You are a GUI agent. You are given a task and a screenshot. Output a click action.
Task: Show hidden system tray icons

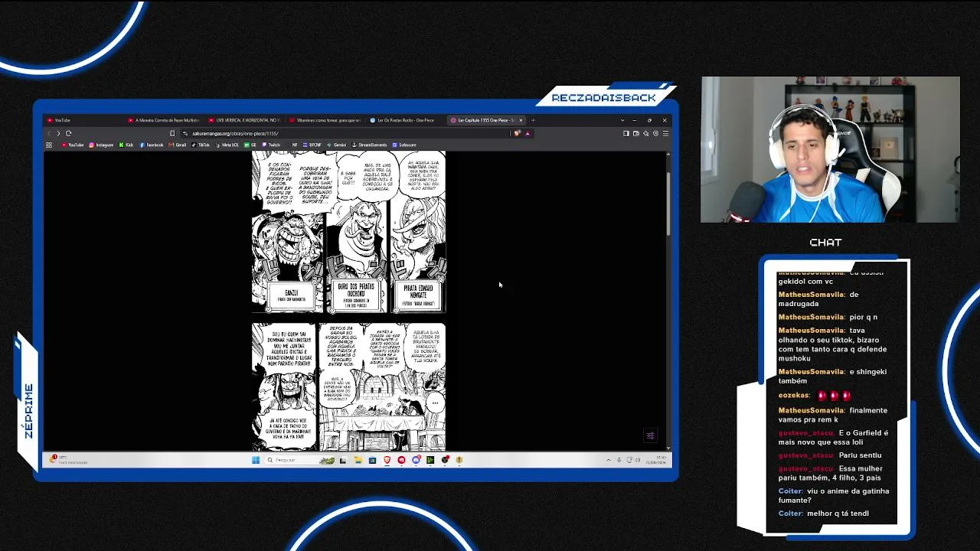coord(609,460)
